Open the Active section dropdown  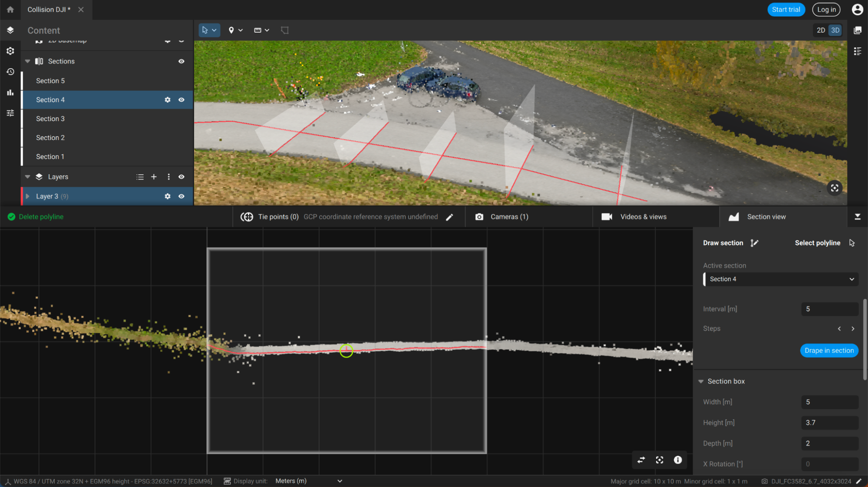point(780,279)
